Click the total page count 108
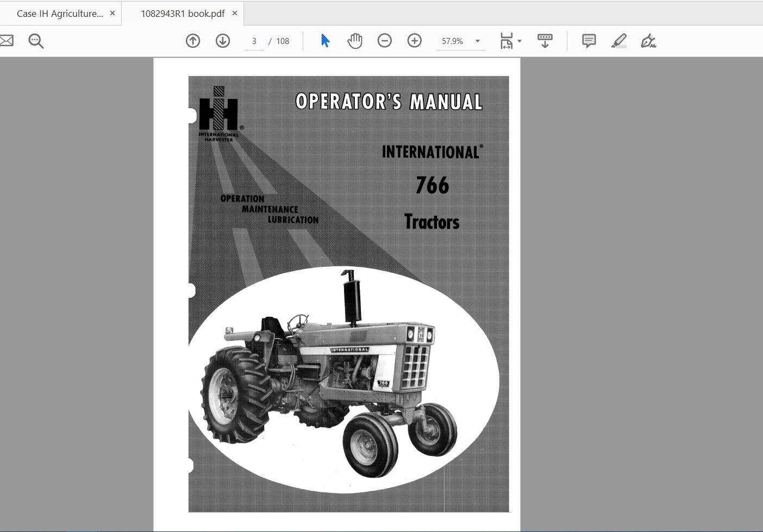Viewport: 763px width, 532px height. point(283,41)
